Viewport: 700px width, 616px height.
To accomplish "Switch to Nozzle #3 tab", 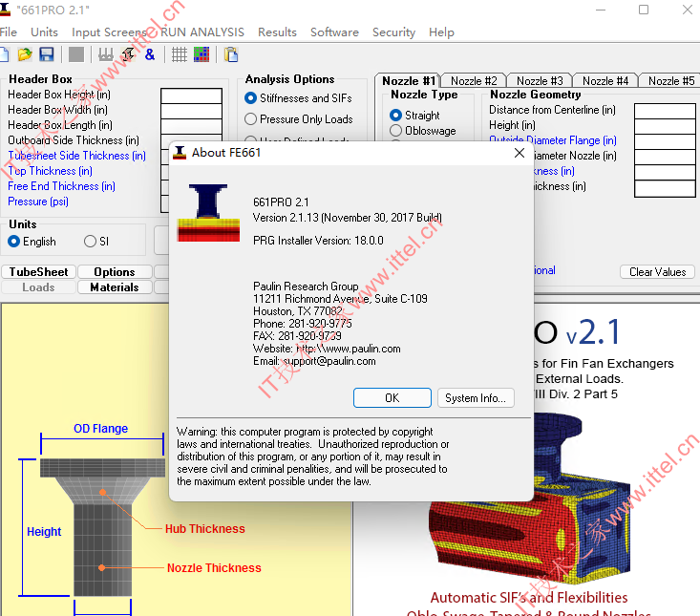I will [x=540, y=81].
